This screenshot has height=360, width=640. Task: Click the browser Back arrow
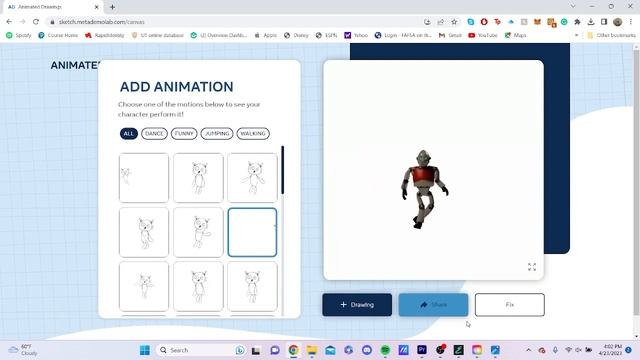9,22
